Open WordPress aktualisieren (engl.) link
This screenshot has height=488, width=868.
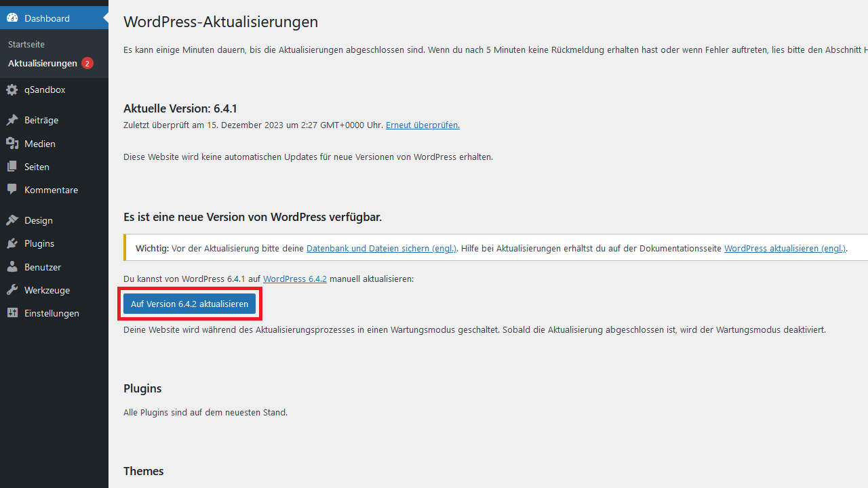tap(785, 249)
